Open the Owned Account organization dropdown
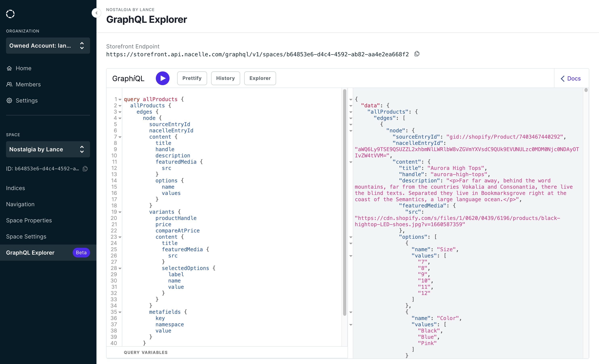 tap(48, 46)
